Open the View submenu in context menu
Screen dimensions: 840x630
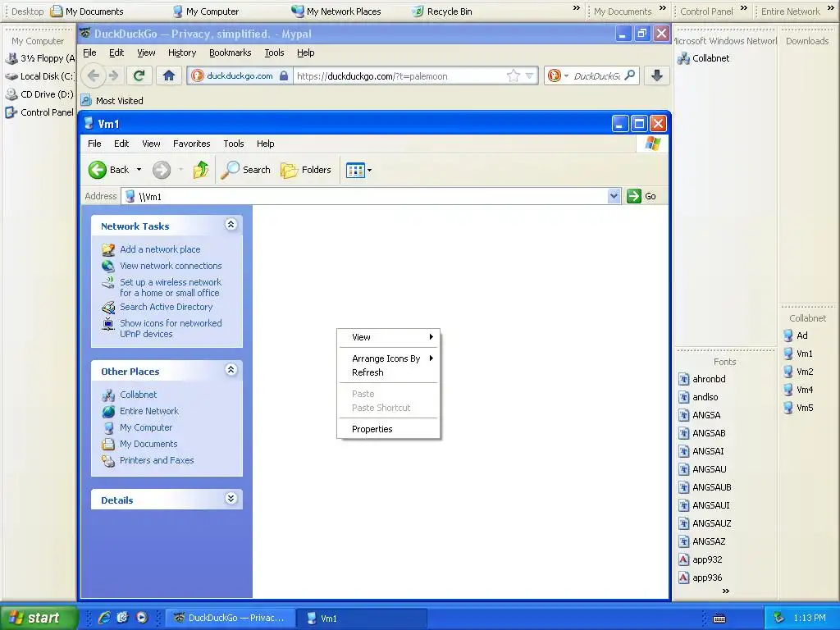[388, 337]
